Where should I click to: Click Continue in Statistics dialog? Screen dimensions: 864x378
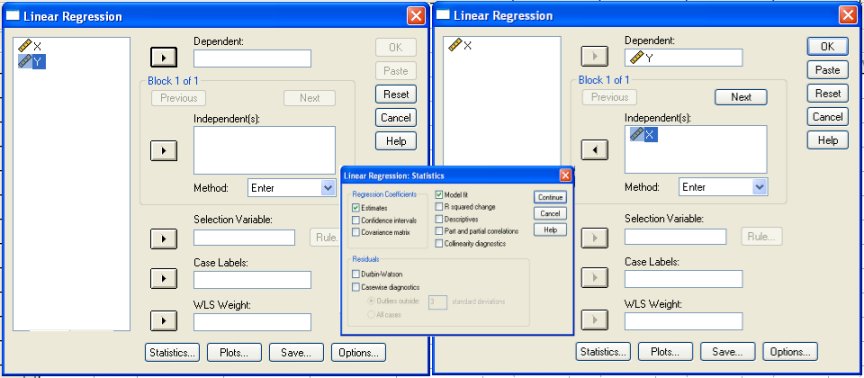point(550,197)
